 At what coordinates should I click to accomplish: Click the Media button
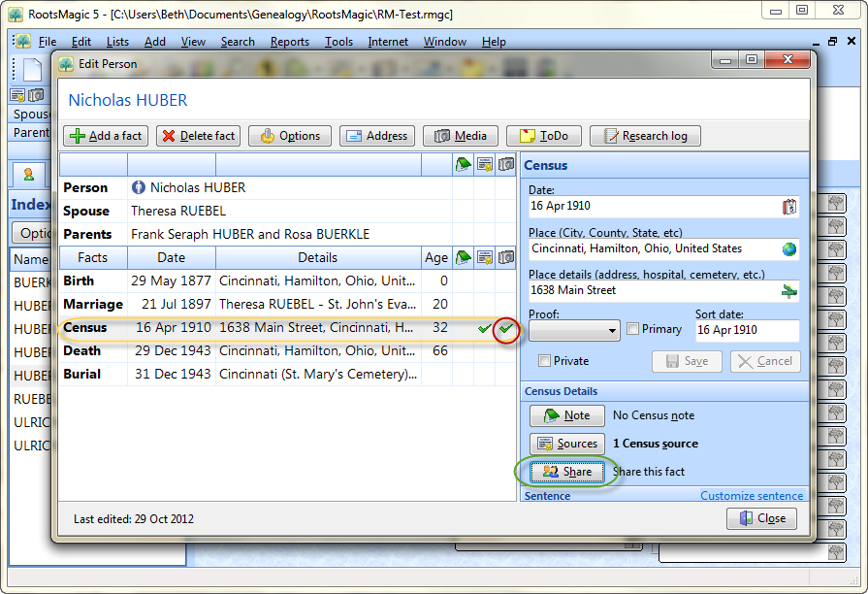(x=460, y=136)
